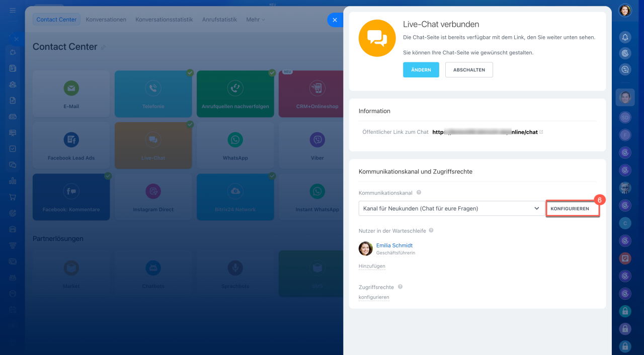Viewport: 644px width, 355px height.
Task: Expand the Kommunikationskanal dropdown
Action: [452, 208]
